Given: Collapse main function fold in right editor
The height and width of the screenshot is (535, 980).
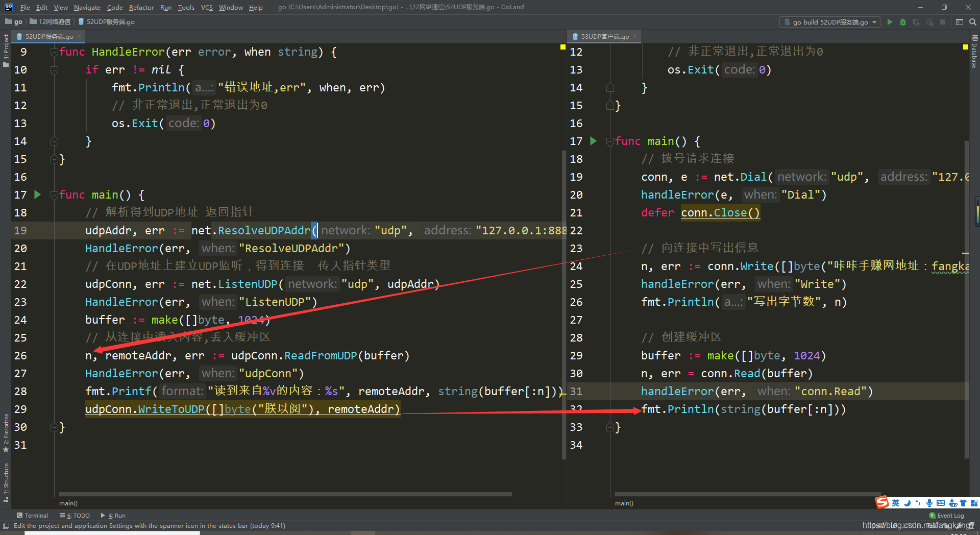Looking at the screenshot, I should tap(610, 141).
